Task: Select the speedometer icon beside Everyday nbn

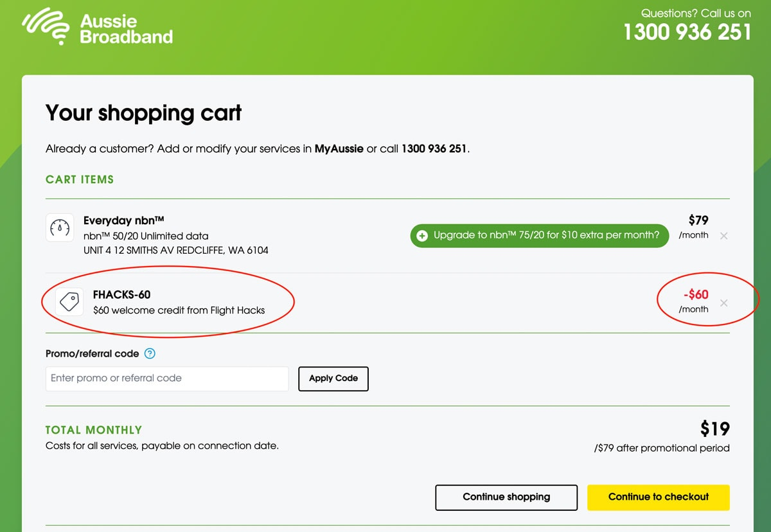Action: (x=60, y=227)
